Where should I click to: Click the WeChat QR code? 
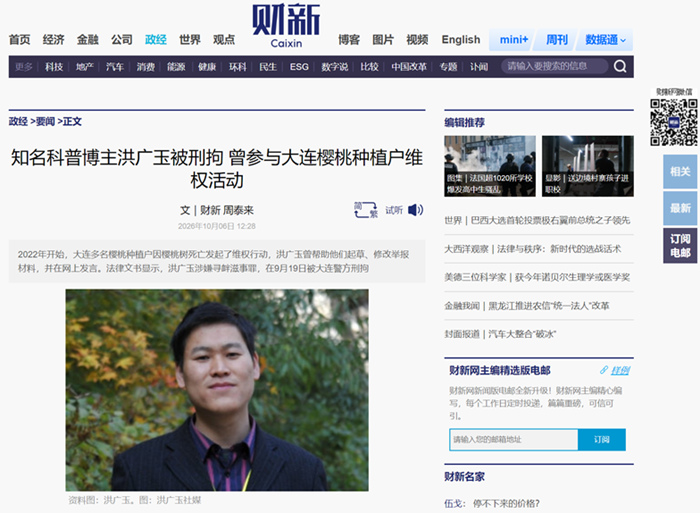click(x=674, y=122)
